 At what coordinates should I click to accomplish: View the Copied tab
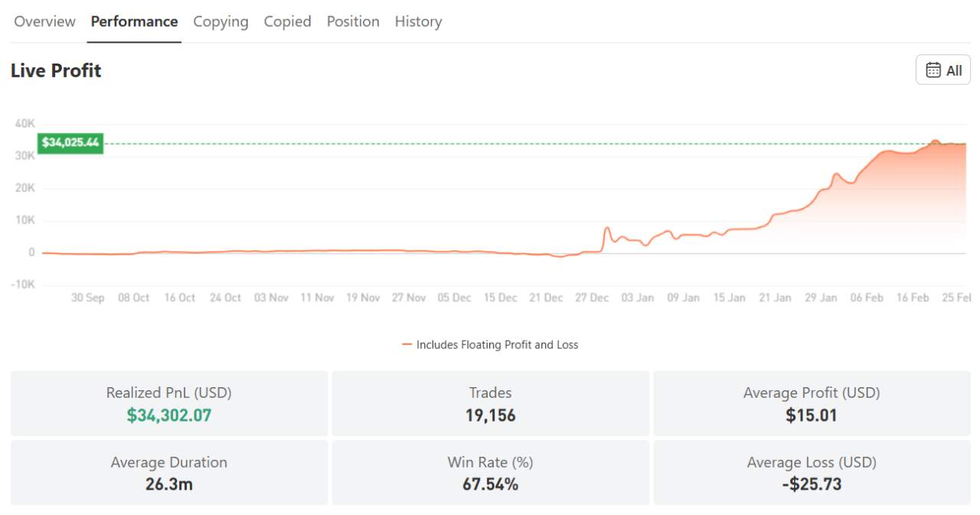click(287, 21)
